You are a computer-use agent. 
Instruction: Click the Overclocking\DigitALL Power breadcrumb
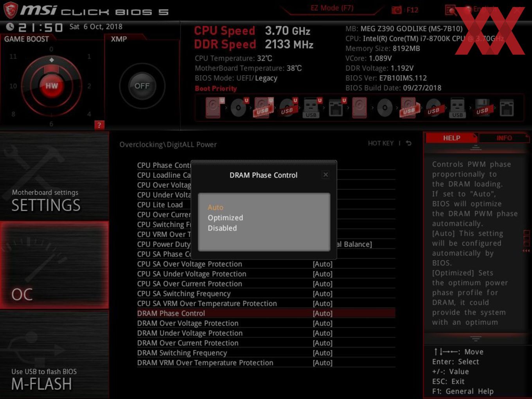[168, 144]
